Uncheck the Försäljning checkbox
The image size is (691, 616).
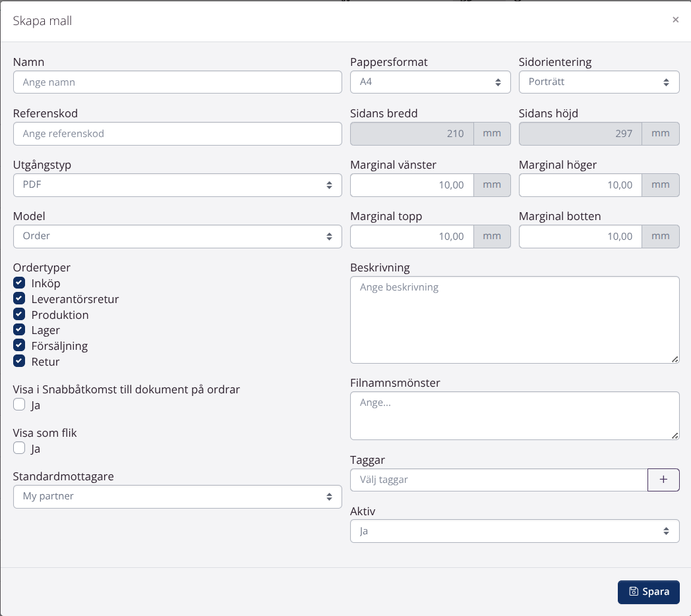coord(19,346)
